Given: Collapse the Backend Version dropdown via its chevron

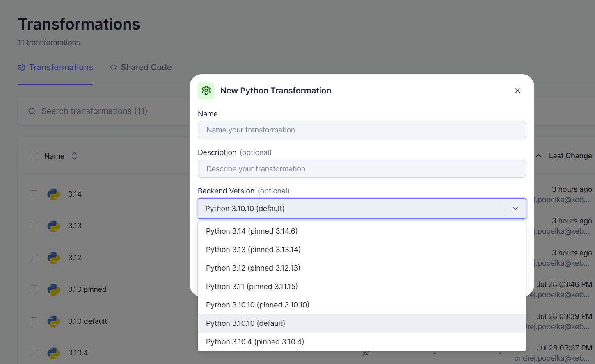Looking at the screenshot, I should point(515,209).
